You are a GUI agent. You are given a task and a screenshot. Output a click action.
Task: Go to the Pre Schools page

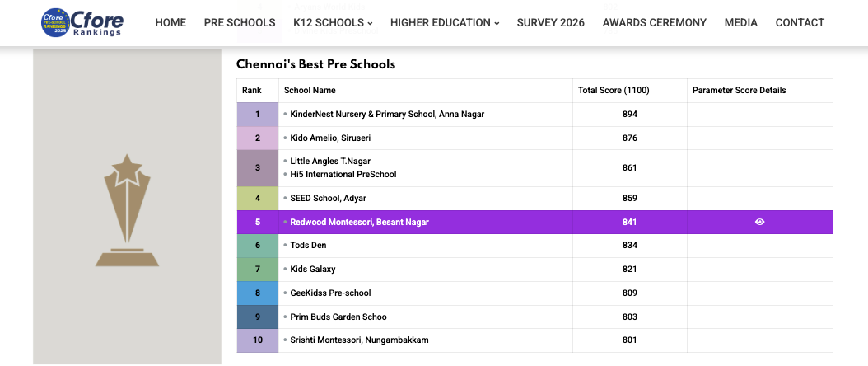point(240,23)
